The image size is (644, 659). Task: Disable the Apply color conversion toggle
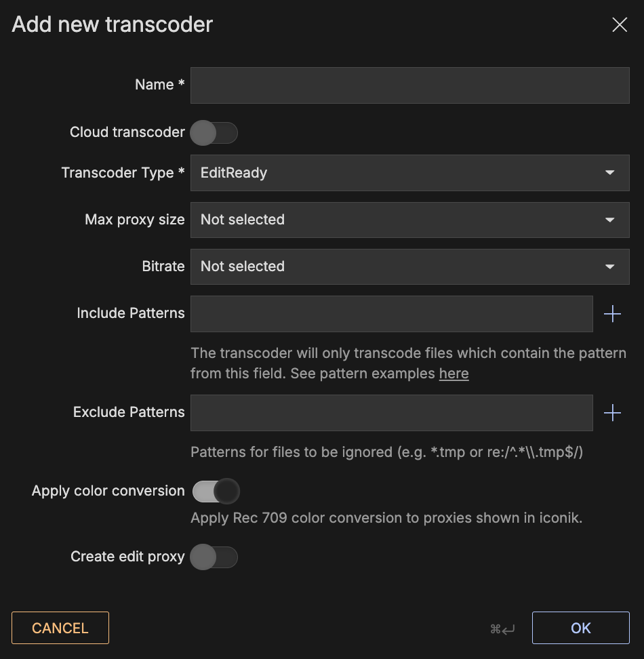[x=216, y=491]
